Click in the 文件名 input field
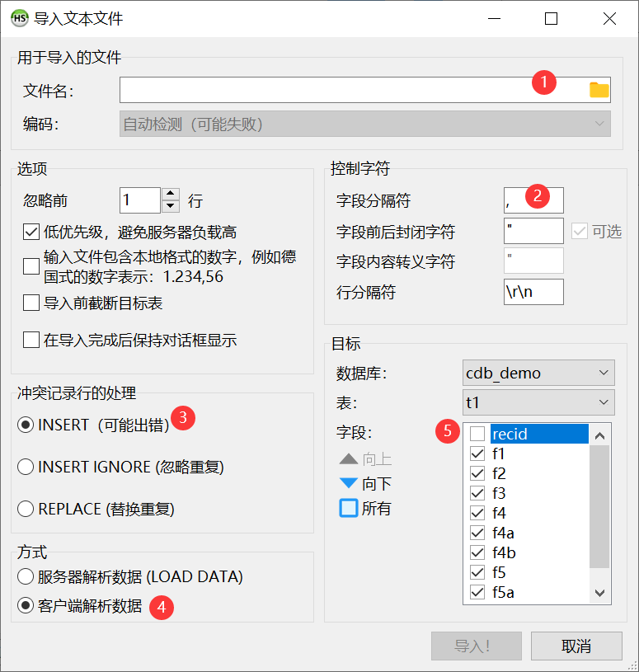The image size is (639, 672). [x=322, y=90]
